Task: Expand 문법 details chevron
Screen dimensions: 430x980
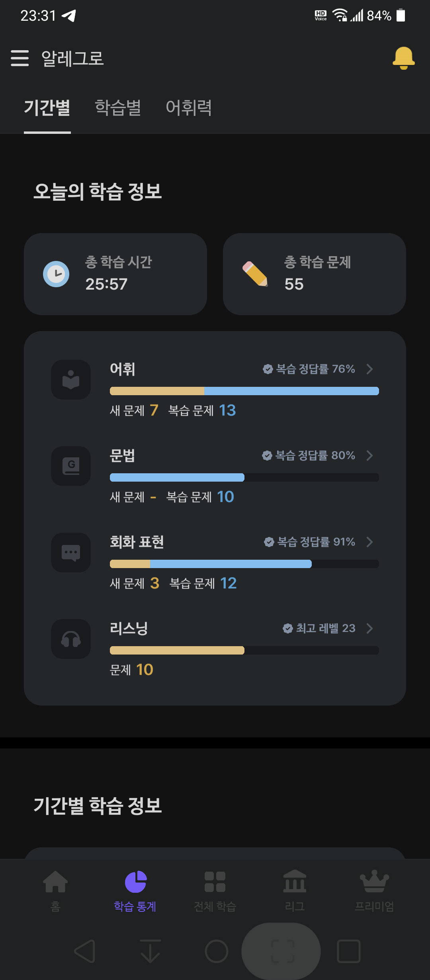Action: click(369, 455)
